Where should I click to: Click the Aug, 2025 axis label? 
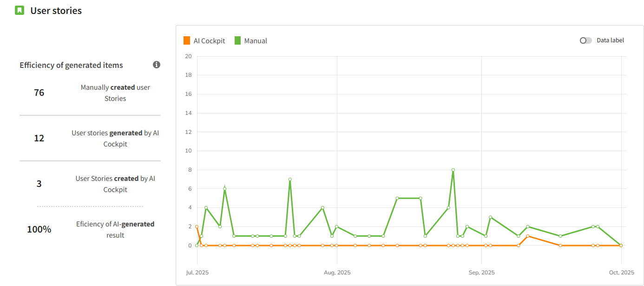click(x=337, y=273)
